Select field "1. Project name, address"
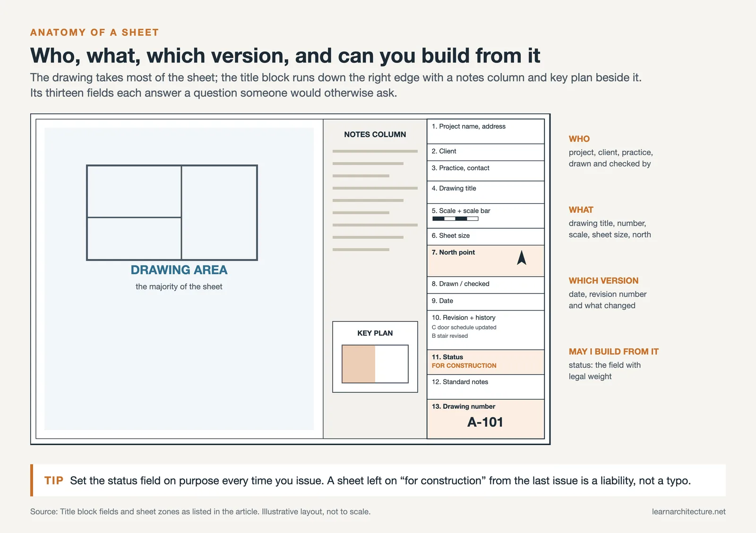Viewport: 756px width, 533px height. coord(486,131)
